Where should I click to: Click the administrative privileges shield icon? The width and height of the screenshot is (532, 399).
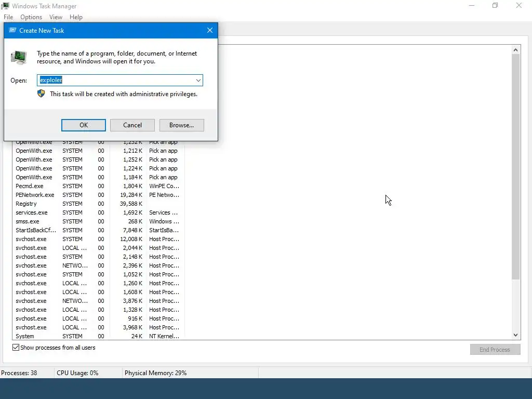coord(41,94)
